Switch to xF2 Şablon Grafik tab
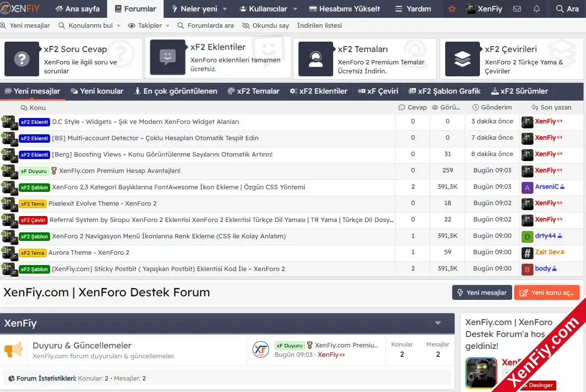Screen dimensions: 586x392 pyautogui.click(x=445, y=91)
